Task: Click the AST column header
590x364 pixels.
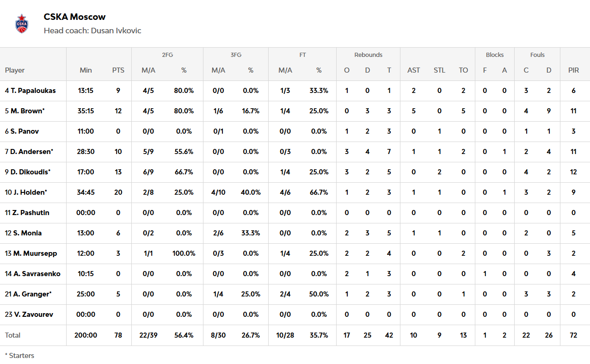Action: pos(414,70)
